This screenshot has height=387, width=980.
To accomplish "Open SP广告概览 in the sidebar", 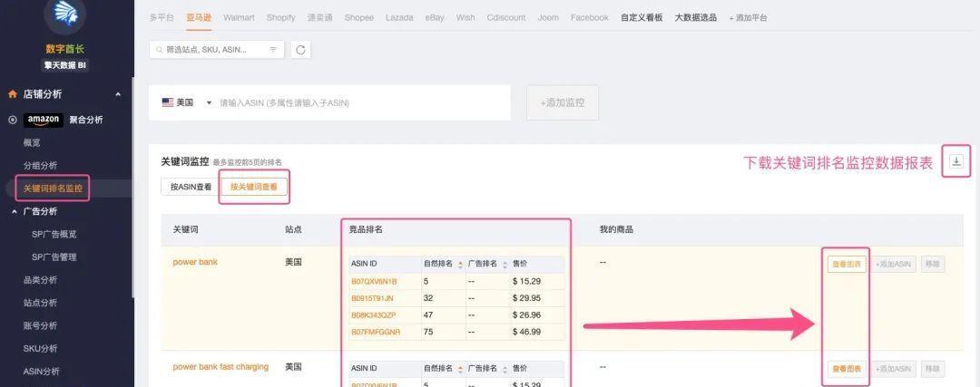I will click(54, 234).
